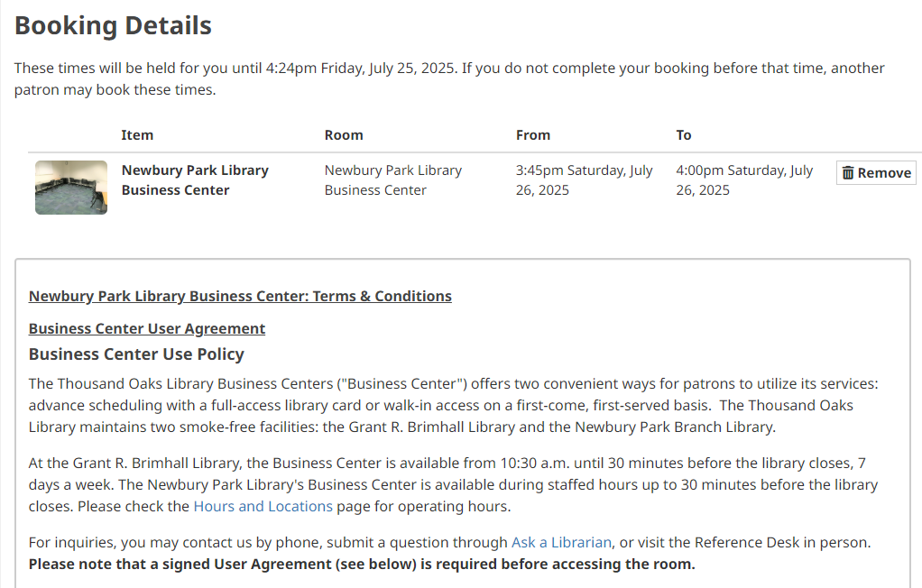Click the bold signed User Agreement notice

pyautogui.click(x=362, y=565)
